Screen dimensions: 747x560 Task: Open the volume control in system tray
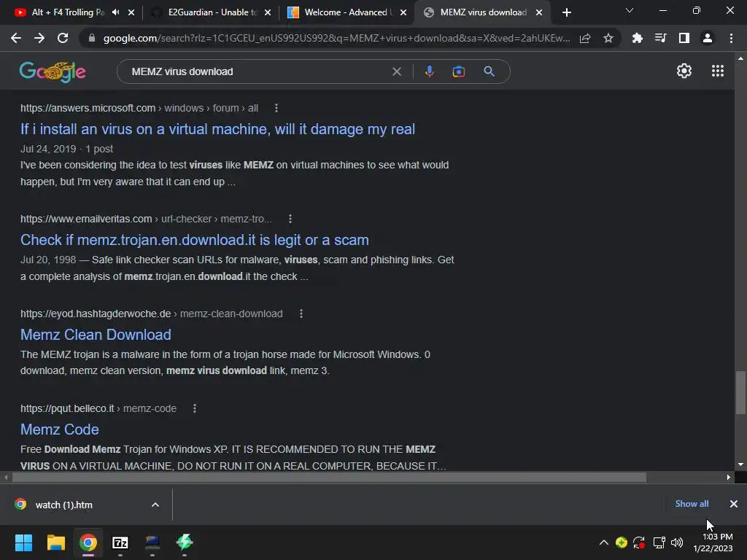point(677,542)
